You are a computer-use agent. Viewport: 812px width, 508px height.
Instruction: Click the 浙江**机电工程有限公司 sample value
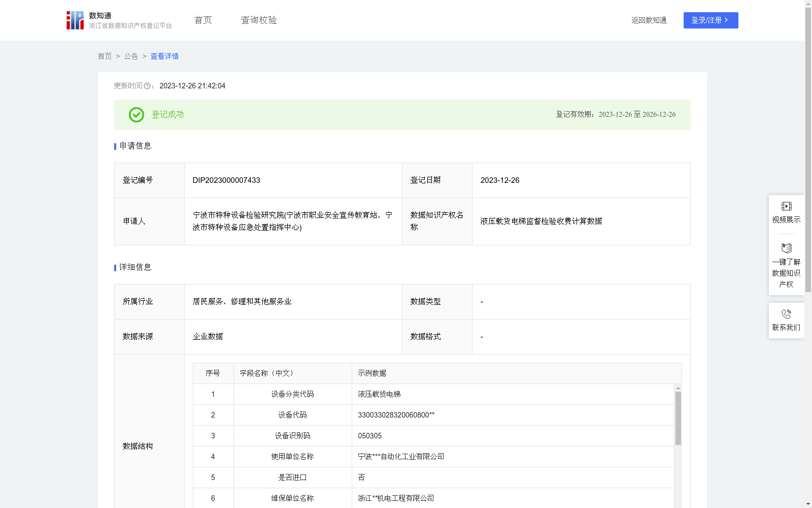pos(396,498)
